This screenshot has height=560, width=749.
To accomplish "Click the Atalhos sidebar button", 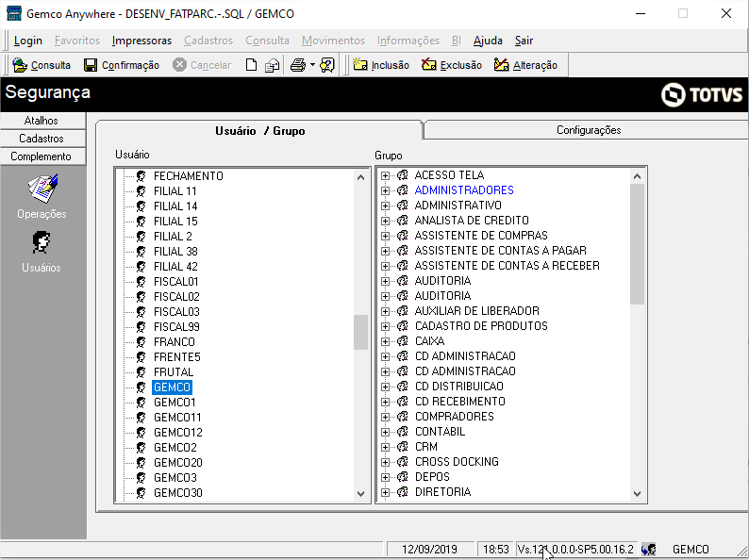I will click(42, 121).
